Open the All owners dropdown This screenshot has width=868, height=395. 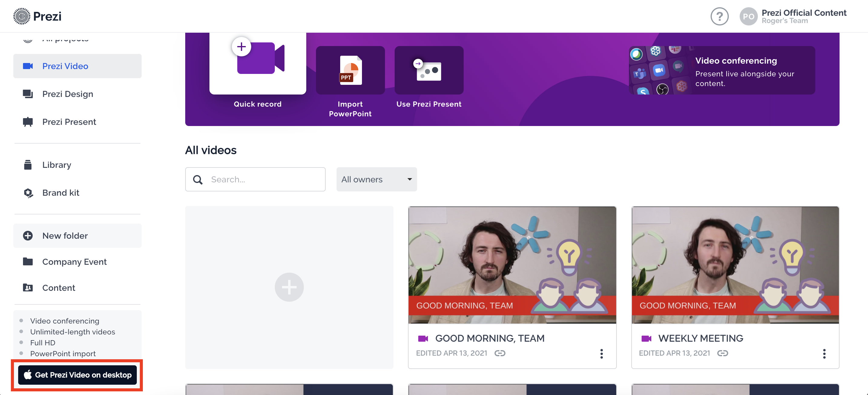pyautogui.click(x=376, y=179)
